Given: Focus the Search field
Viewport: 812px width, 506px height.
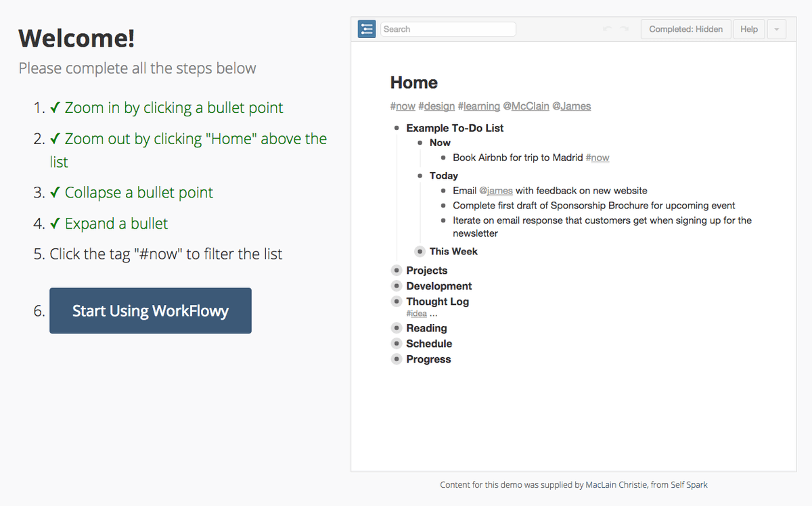Looking at the screenshot, I should 448,29.
